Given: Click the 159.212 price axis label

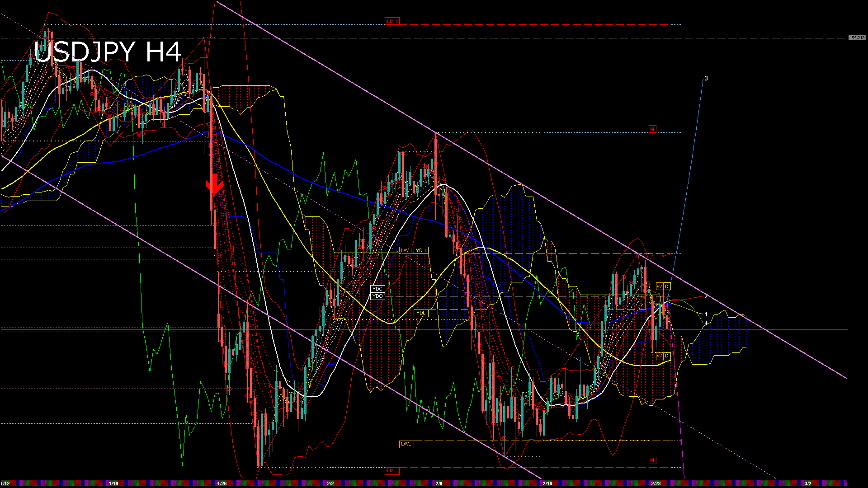Looking at the screenshot, I should [x=857, y=38].
